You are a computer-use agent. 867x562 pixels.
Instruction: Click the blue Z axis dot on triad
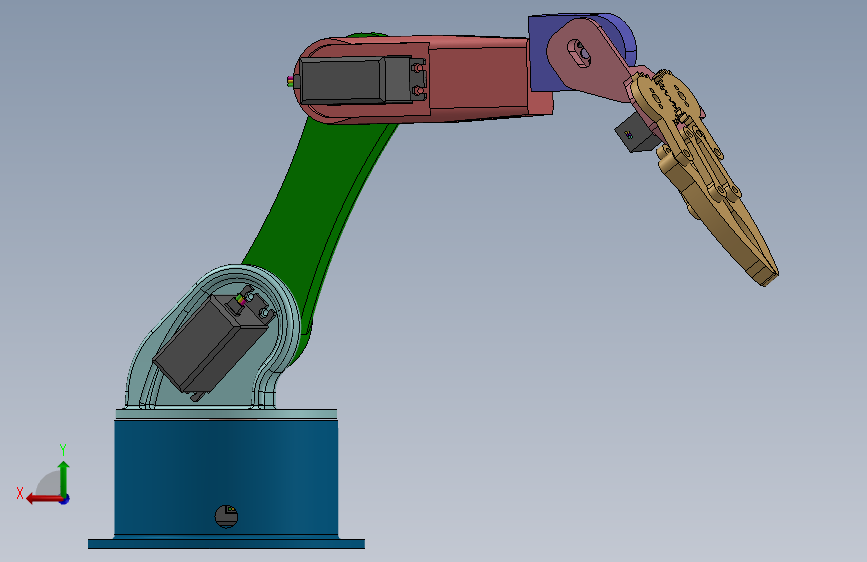[x=65, y=499]
